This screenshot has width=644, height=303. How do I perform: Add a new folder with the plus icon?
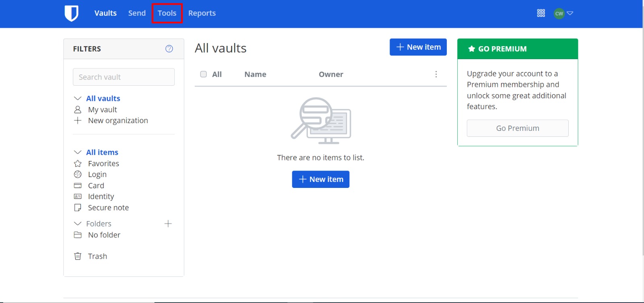(168, 224)
